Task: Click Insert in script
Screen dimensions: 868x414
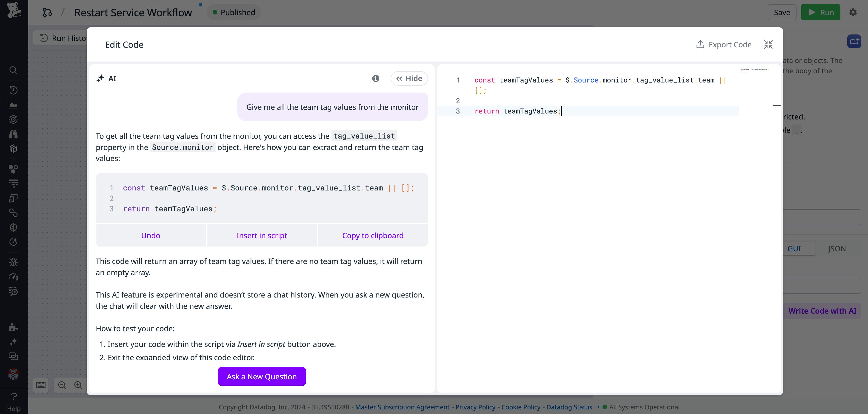Action: 261,235
